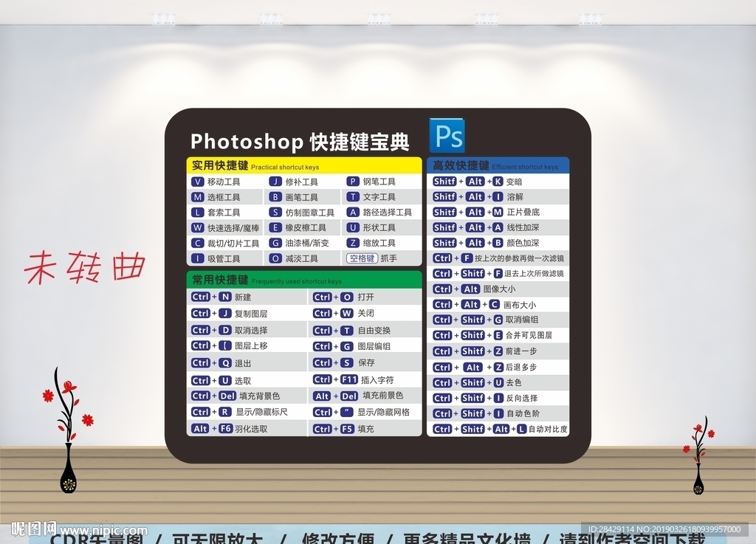Viewport: 756px width, 544px height.
Task: Click the red 未转曲 handwritten text
Action: [x=85, y=267]
